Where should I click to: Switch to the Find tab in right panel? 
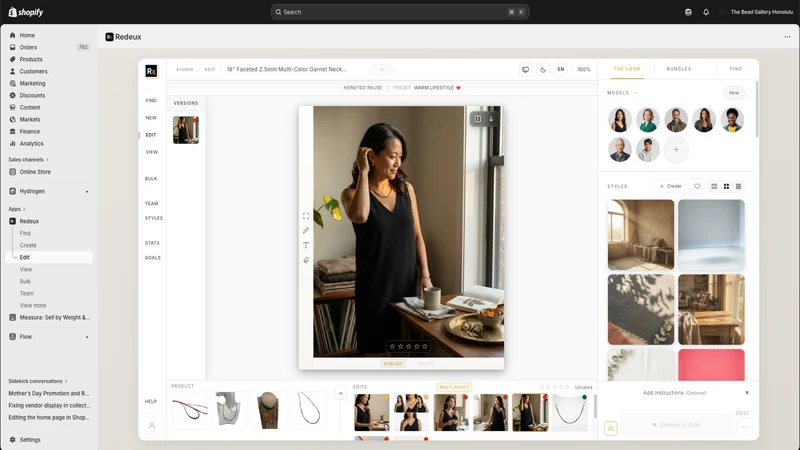[x=736, y=69]
